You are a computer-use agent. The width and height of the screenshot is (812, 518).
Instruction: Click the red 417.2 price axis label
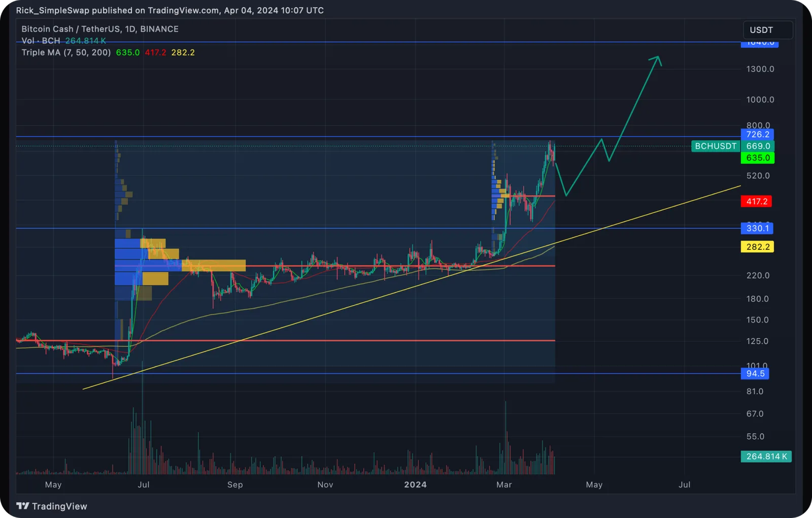757,202
